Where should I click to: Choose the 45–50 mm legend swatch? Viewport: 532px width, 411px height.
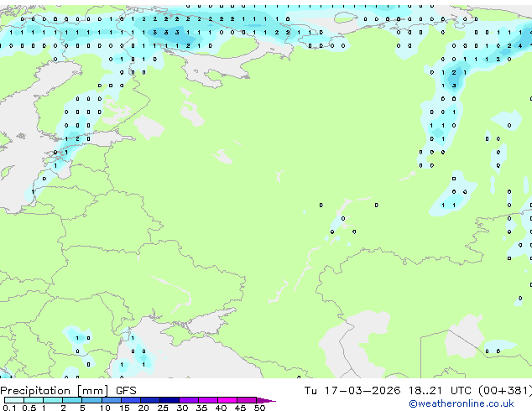(247, 400)
